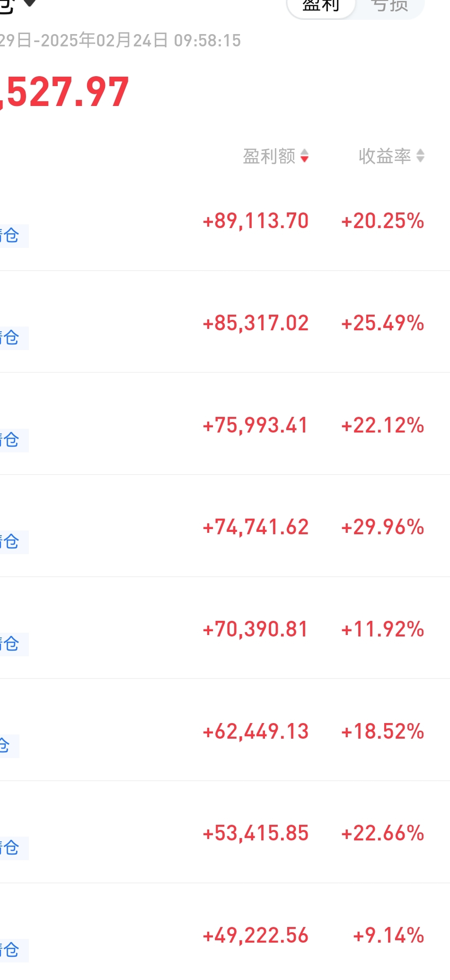Tap the date range ending 2025年02月24日
The width and height of the screenshot is (450, 980).
120,41
